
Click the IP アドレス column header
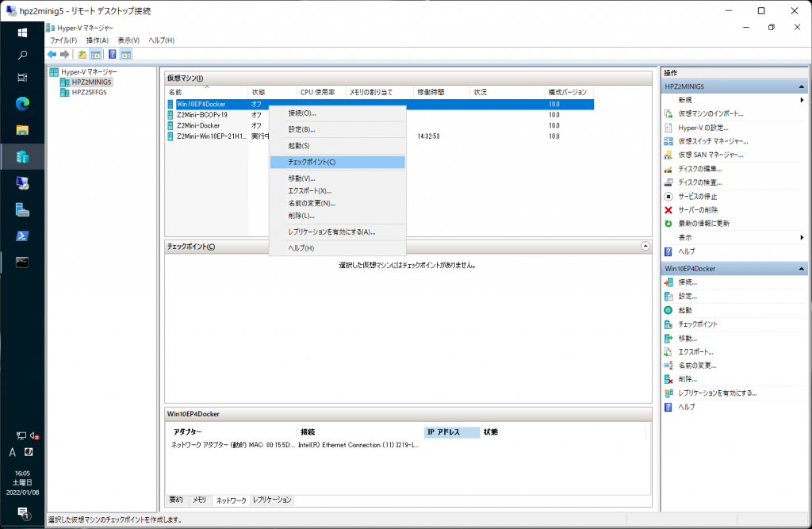pyautogui.click(x=451, y=432)
